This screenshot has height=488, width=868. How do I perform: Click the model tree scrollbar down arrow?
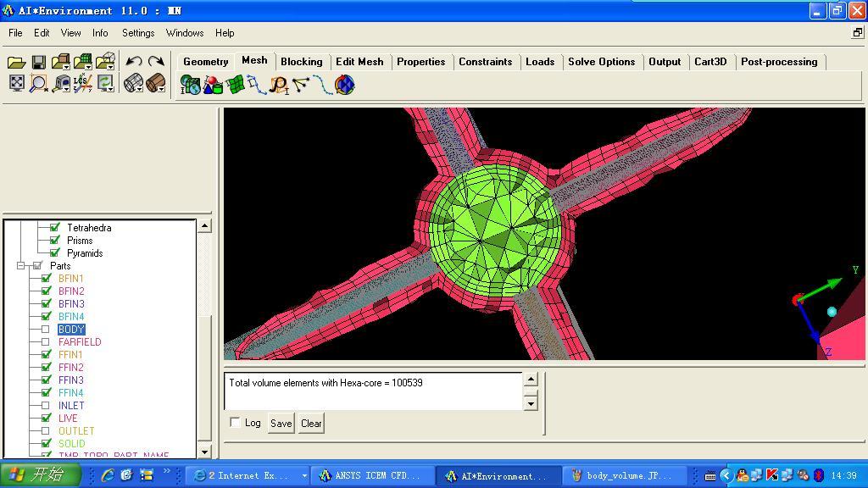click(x=204, y=452)
